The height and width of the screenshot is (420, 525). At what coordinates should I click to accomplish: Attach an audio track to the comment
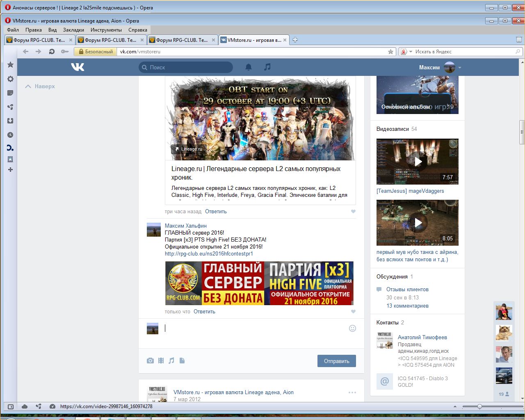pyautogui.click(x=171, y=361)
